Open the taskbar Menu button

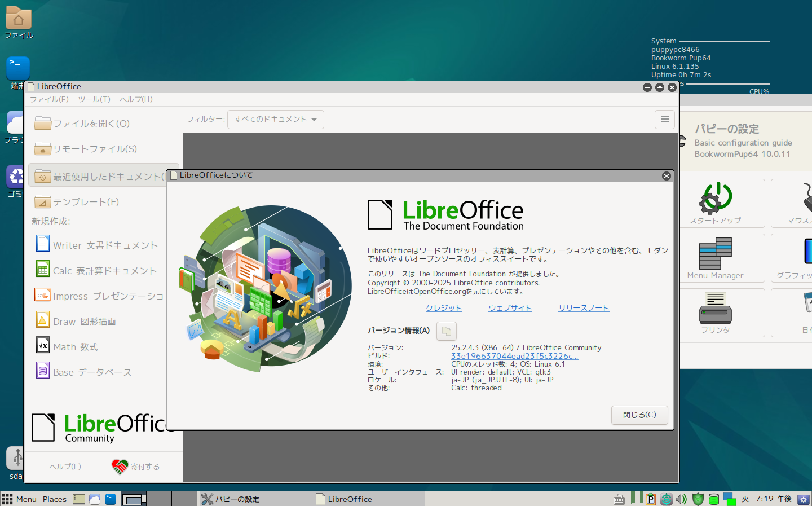pyautogui.click(x=19, y=499)
